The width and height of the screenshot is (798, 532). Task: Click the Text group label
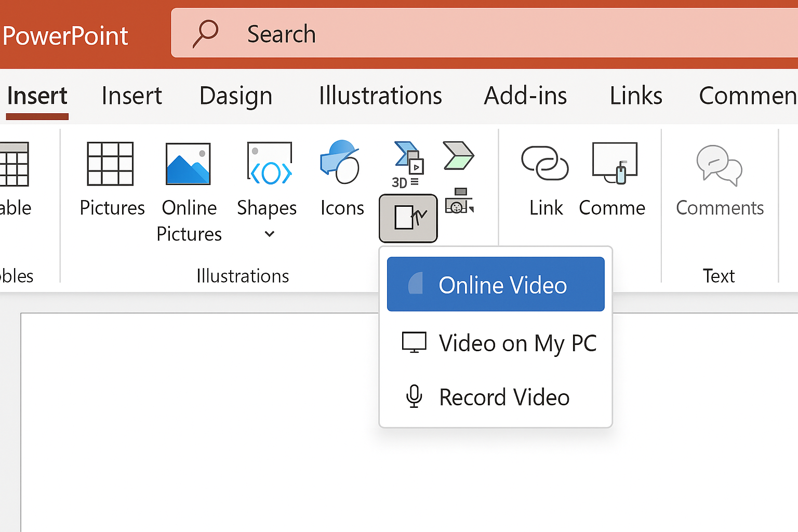[x=719, y=276]
